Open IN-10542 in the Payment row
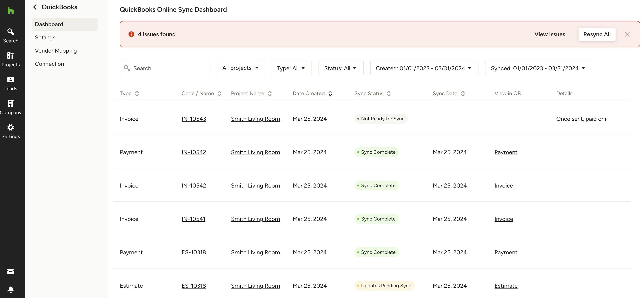Viewport: 644px width, 298px height. click(194, 152)
